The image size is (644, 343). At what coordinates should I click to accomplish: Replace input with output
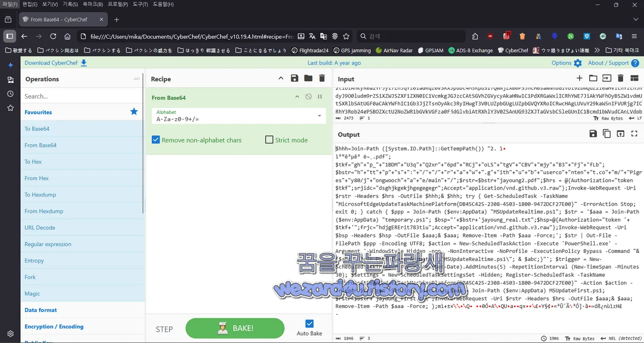pos(620,134)
